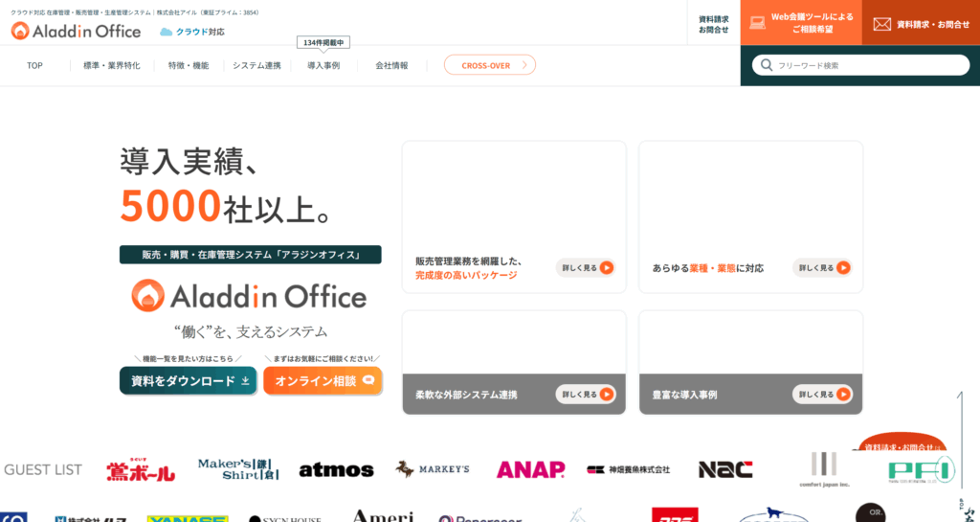
Task: Click the SYGN HOUSE logo in second row
Action: (285, 519)
